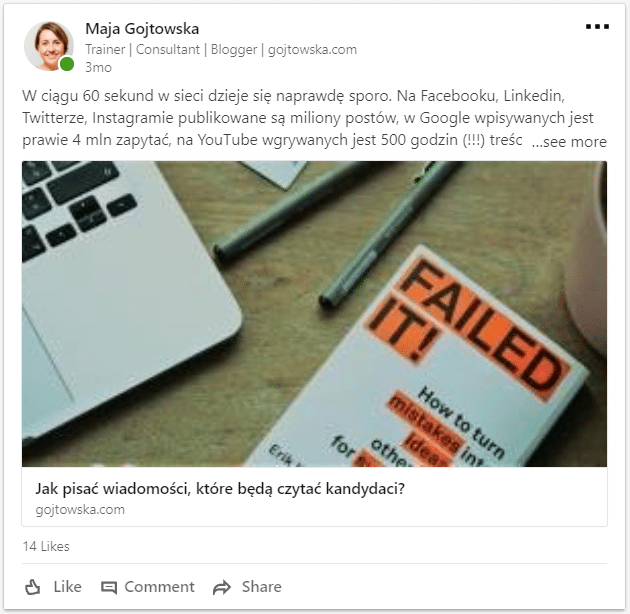Click the pens in the preview image
The width and height of the screenshot is (630, 614).
click(338, 233)
